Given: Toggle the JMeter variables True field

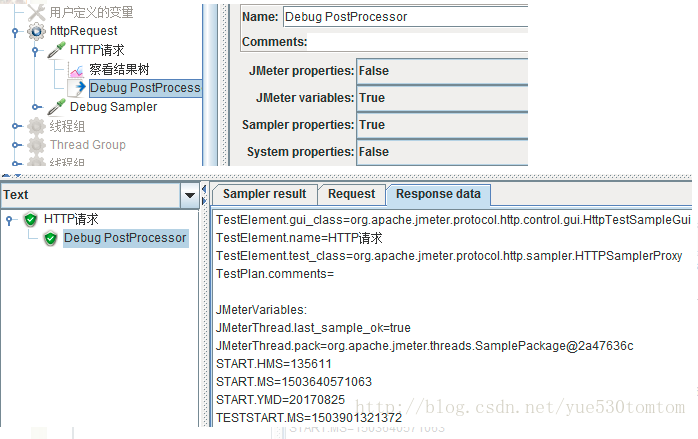Looking at the screenshot, I should click(x=442, y=98).
